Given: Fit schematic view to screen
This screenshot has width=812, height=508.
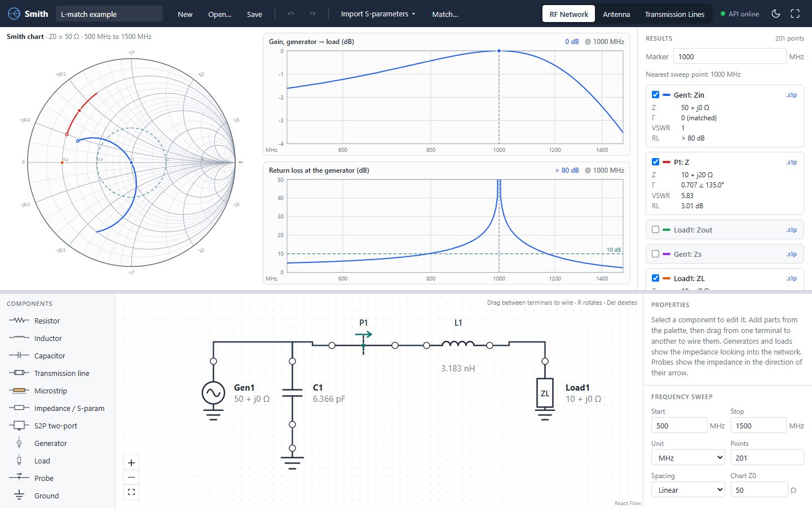Looking at the screenshot, I should (131, 492).
